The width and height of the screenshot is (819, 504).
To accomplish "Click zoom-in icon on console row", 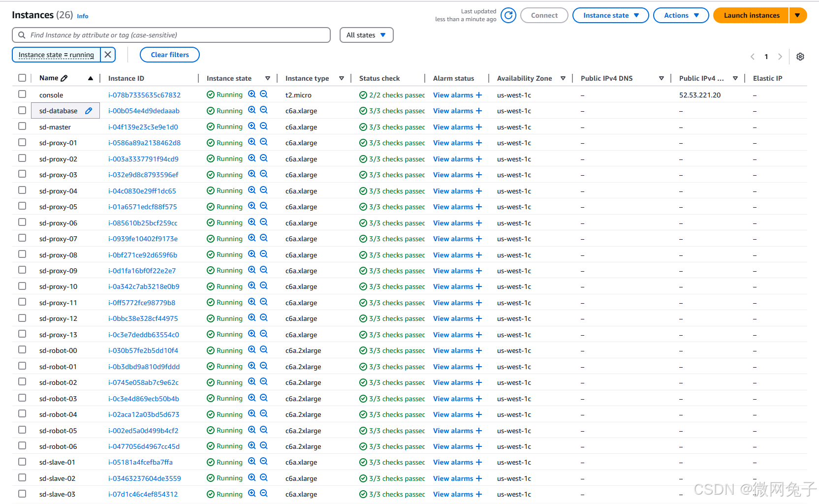I will click(252, 94).
